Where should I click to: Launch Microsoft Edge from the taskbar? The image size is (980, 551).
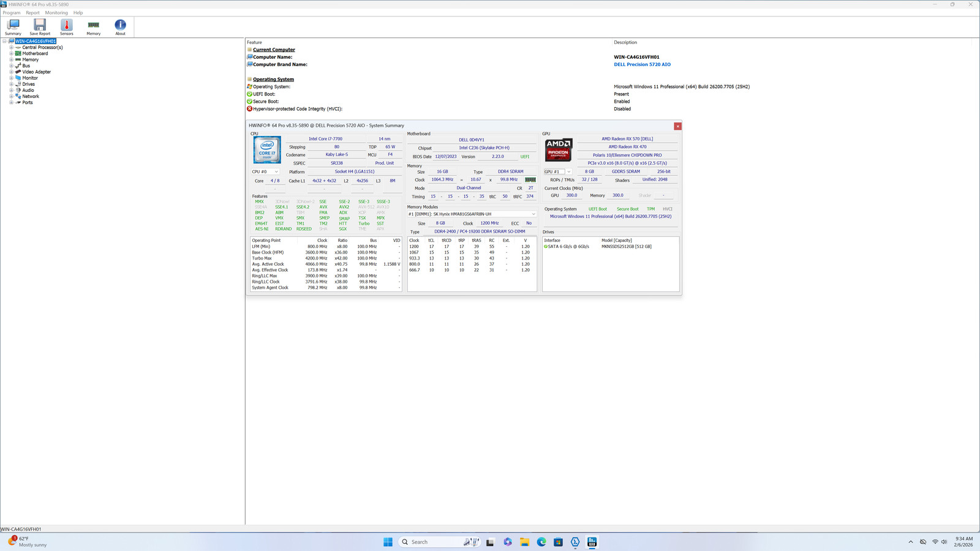tap(541, 542)
